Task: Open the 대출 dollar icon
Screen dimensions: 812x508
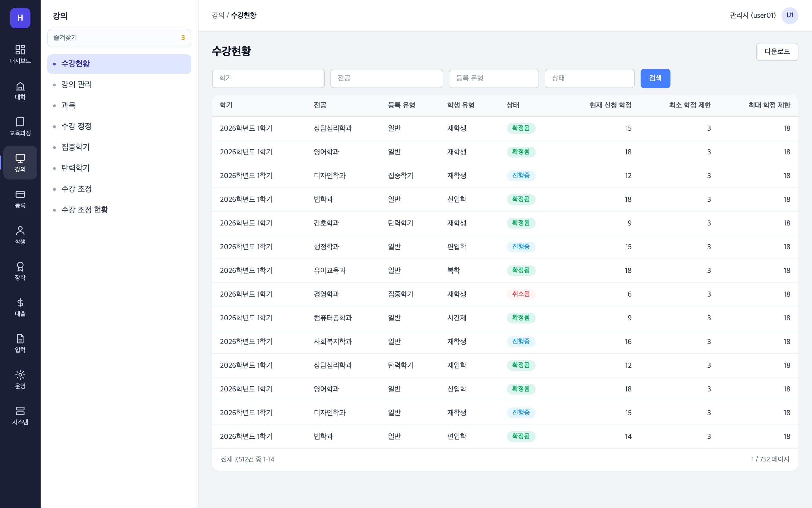Action: pos(20,307)
